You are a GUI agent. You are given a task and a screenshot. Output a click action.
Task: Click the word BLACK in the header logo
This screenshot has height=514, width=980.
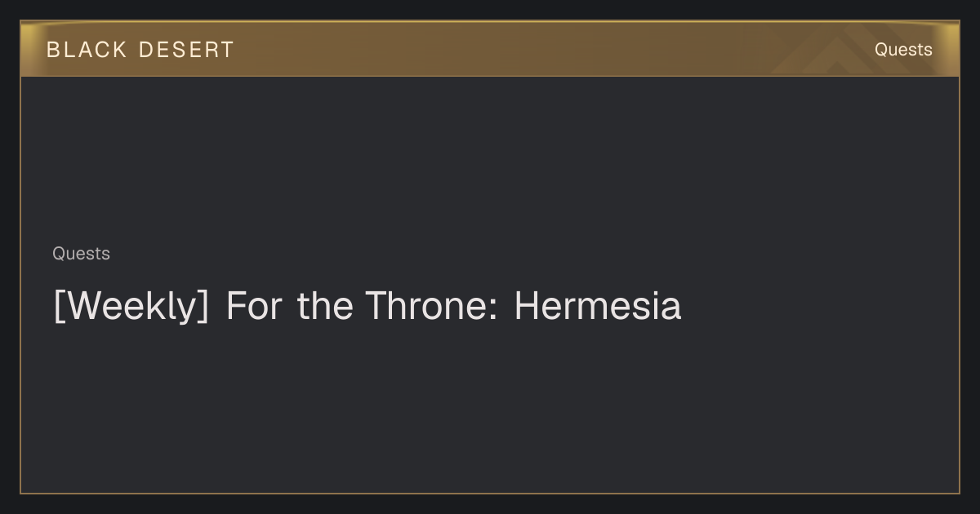tap(87, 50)
